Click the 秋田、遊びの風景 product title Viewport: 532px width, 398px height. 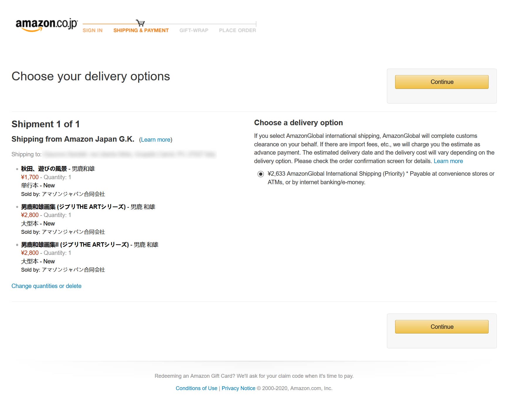pos(44,169)
